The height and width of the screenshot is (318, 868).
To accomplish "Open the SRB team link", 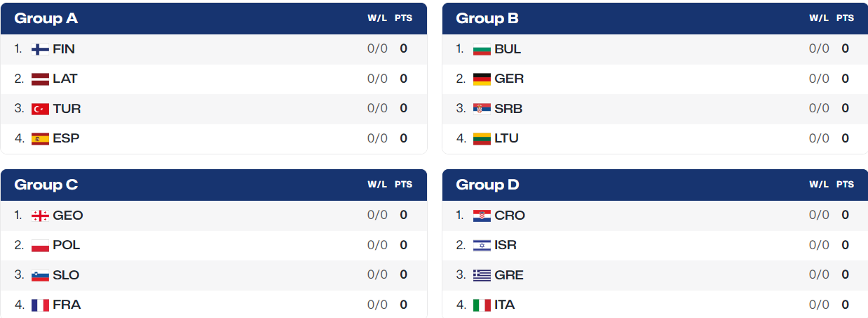I will pyautogui.click(x=508, y=109).
